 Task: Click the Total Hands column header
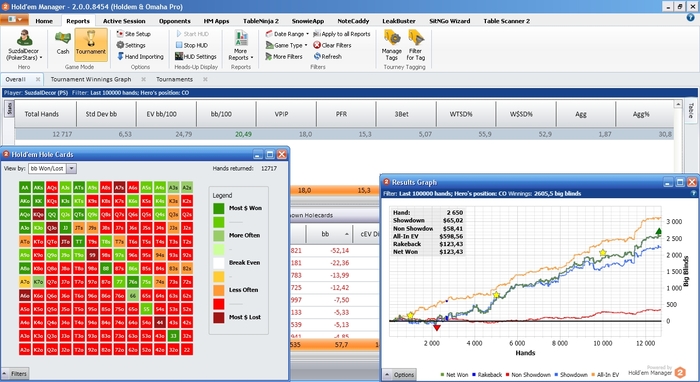(46, 114)
